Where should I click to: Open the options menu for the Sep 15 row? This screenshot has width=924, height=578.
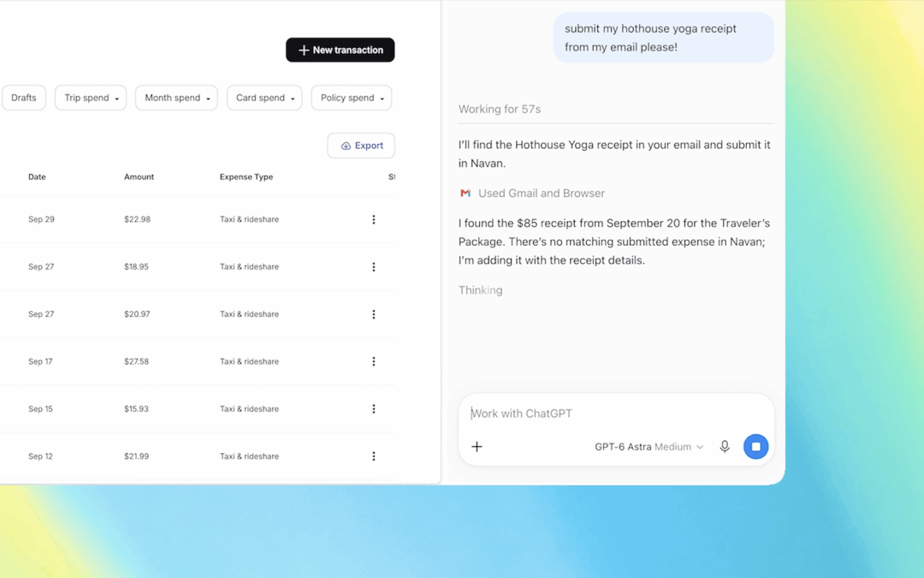(374, 408)
